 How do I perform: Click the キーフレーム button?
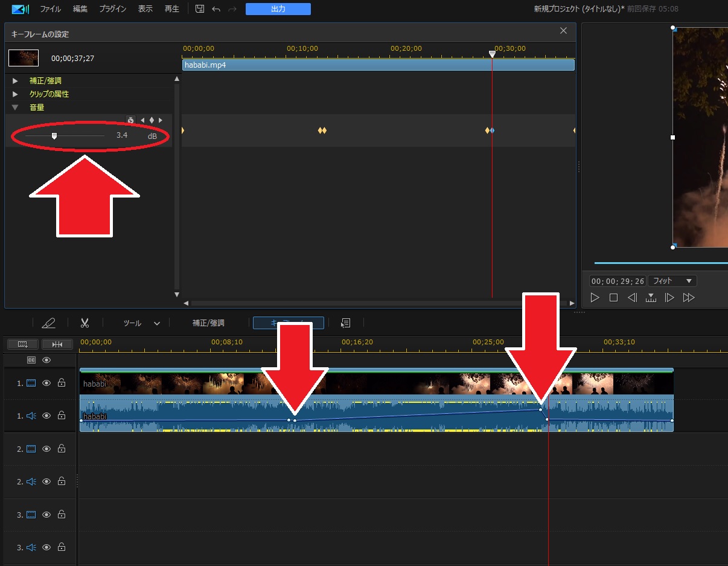point(289,323)
